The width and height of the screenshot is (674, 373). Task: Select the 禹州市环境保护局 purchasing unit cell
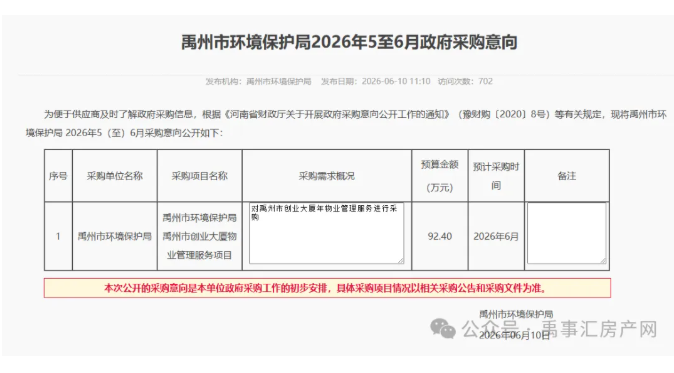coord(115,236)
